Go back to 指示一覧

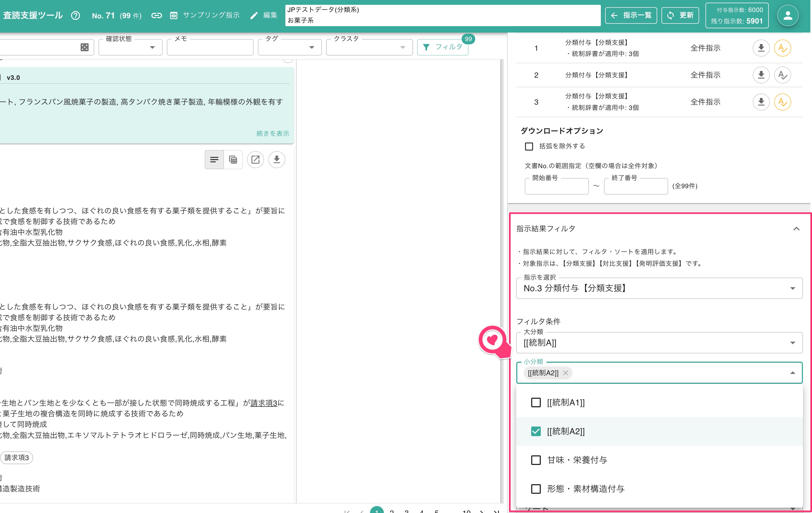(x=630, y=15)
